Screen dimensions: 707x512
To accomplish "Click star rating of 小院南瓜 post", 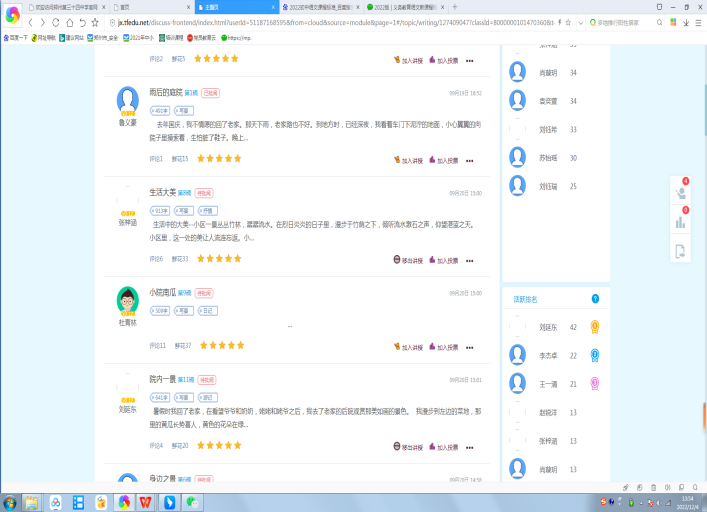I will pyautogui.click(x=222, y=345).
